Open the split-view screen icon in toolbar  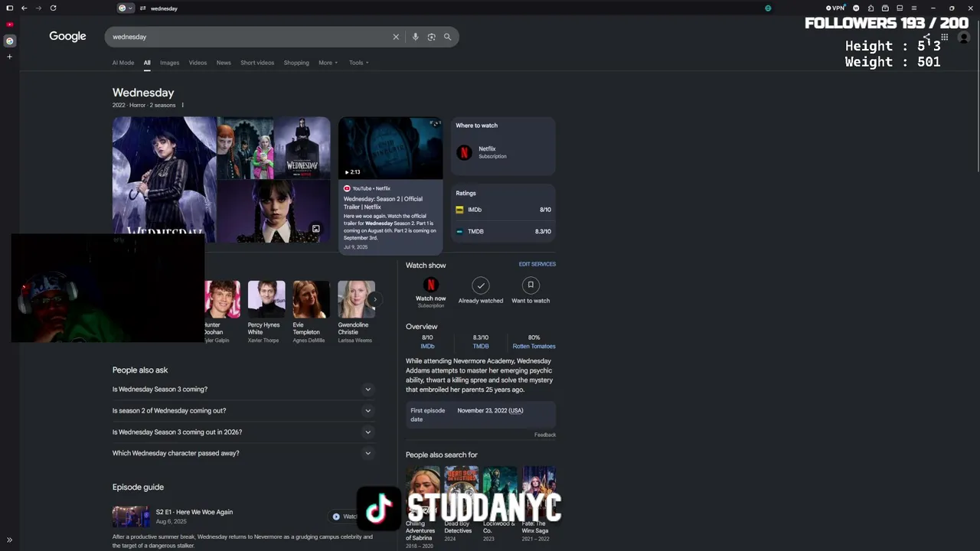click(900, 8)
